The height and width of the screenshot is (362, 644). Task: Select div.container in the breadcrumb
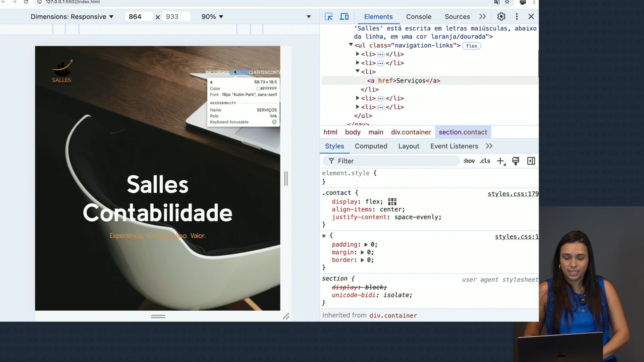(411, 132)
